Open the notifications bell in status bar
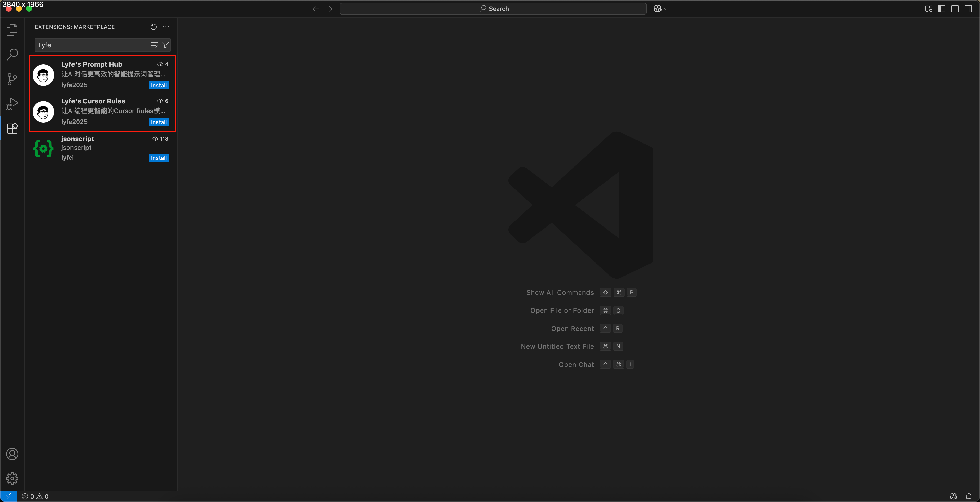 coord(969,496)
